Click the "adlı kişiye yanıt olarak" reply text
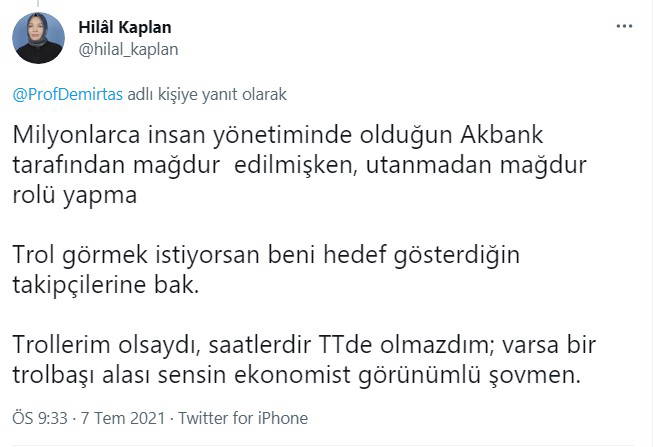The image size is (653, 447). [x=207, y=95]
